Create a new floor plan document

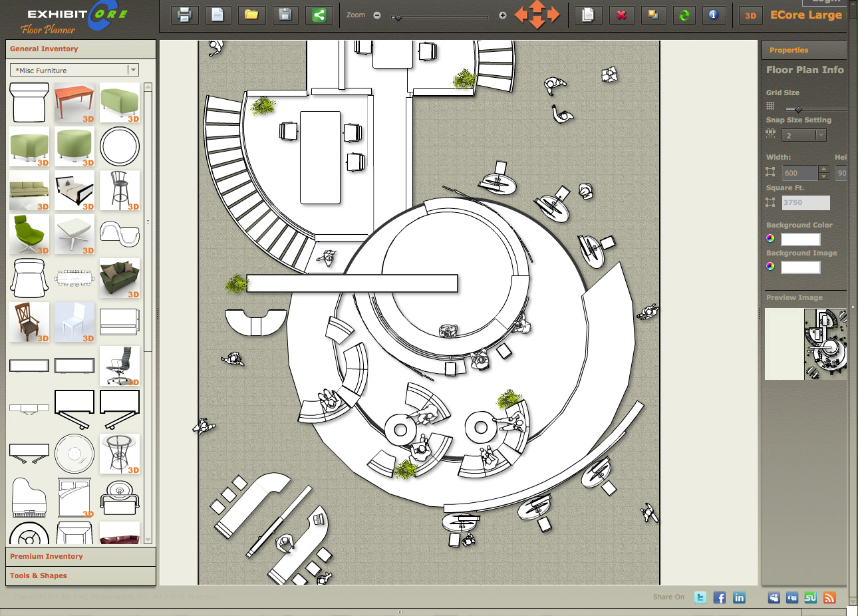(x=217, y=15)
